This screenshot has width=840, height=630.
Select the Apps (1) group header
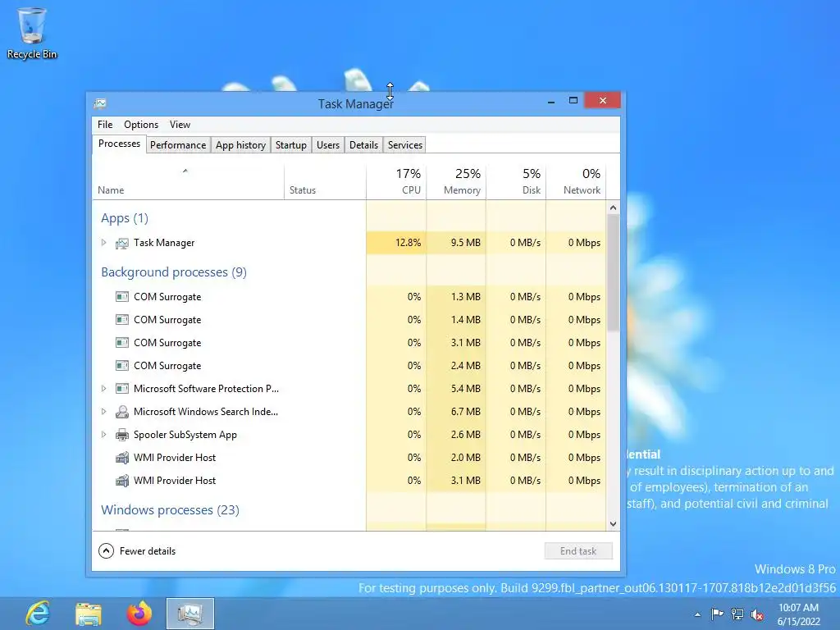coord(125,218)
